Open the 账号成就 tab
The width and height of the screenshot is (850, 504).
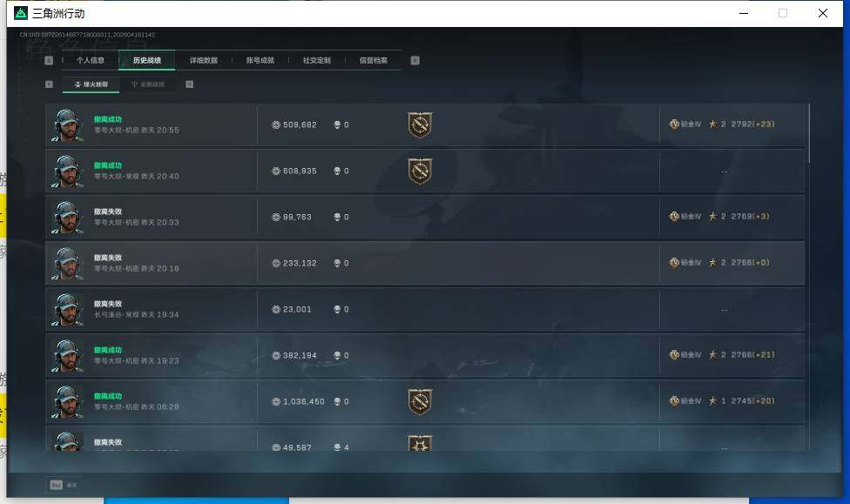[260, 60]
